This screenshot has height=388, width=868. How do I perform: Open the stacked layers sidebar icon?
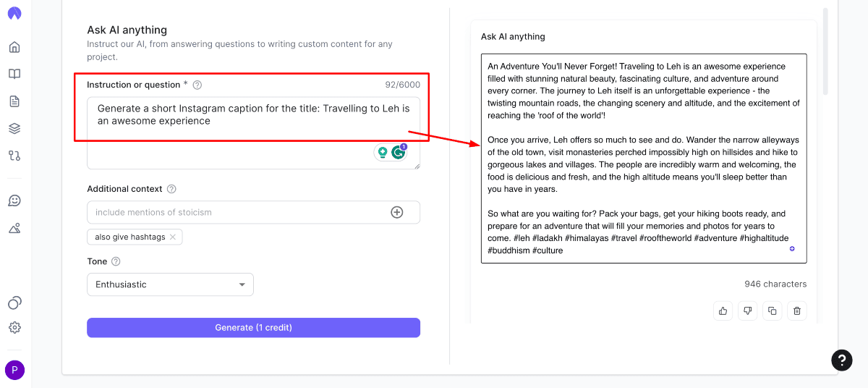[14, 128]
